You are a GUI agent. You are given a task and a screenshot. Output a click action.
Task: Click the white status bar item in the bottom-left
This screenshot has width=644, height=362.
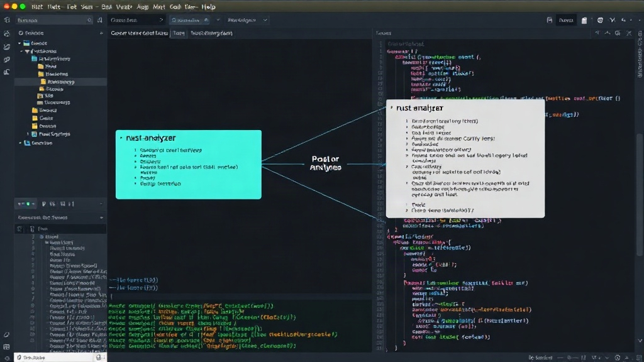coord(60,358)
